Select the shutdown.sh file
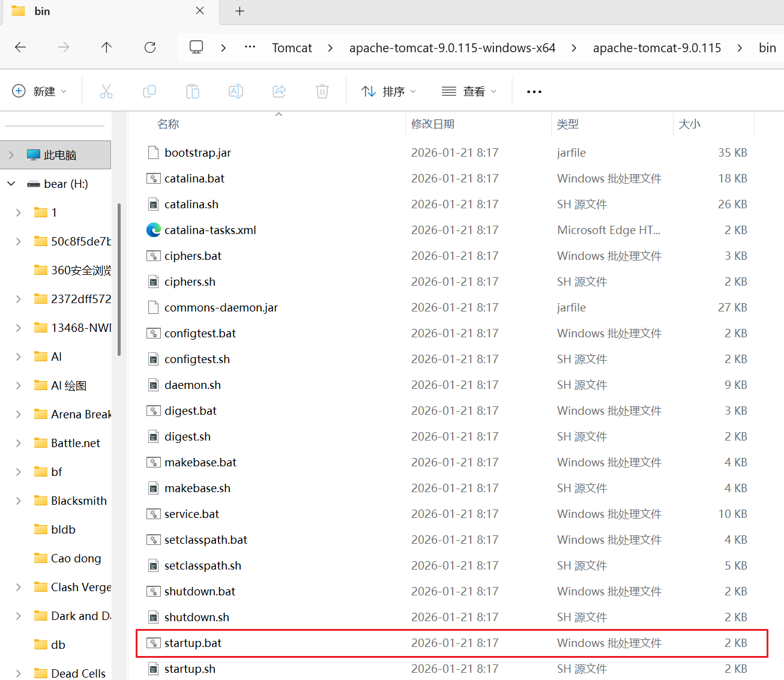This screenshot has width=784, height=680. point(197,617)
